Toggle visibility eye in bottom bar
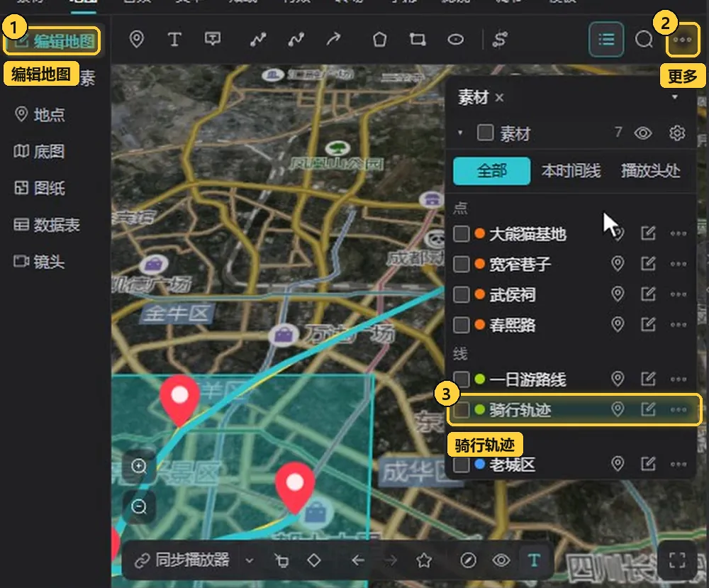Screen dimensions: 709x588 pos(501,560)
